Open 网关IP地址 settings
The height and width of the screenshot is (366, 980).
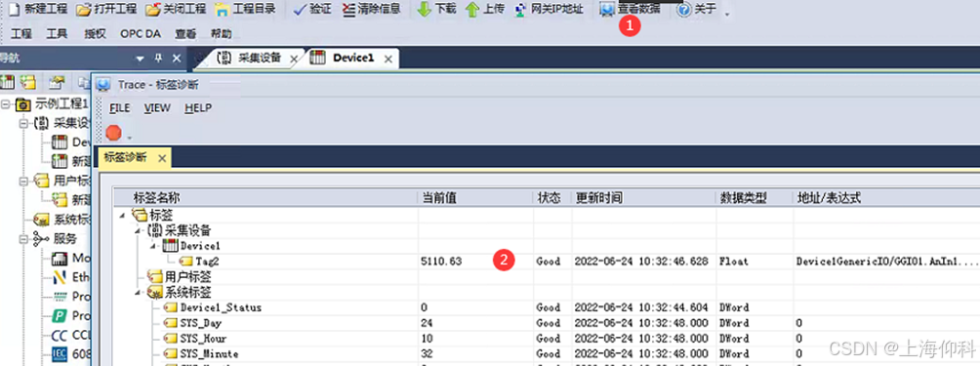[549, 10]
